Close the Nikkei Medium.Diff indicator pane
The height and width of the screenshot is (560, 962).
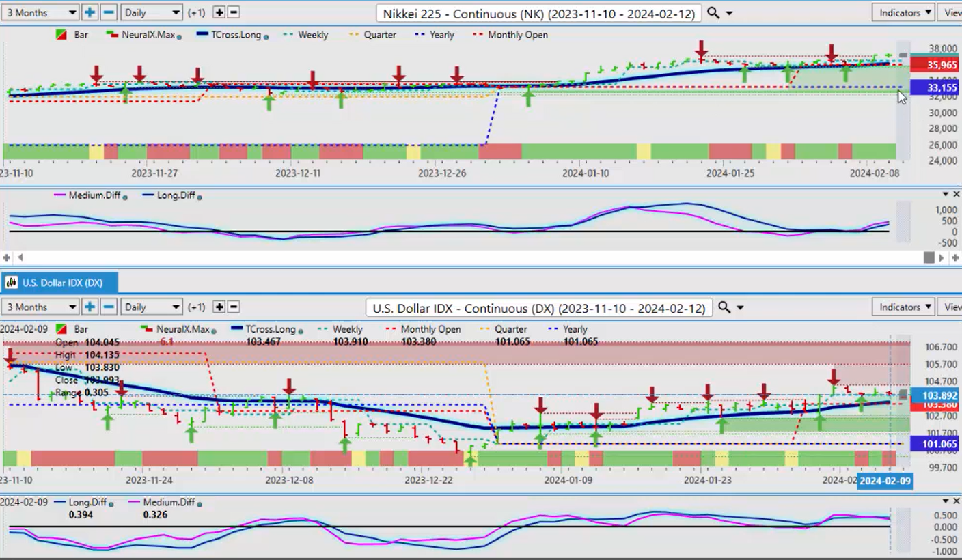[x=956, y=195]
